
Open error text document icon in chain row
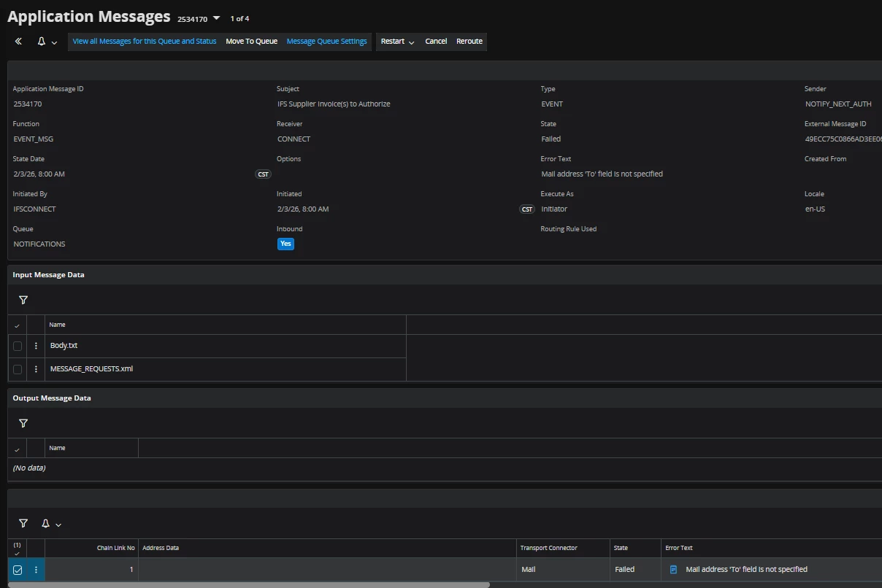pyautogui.click(x=674, y=569)
